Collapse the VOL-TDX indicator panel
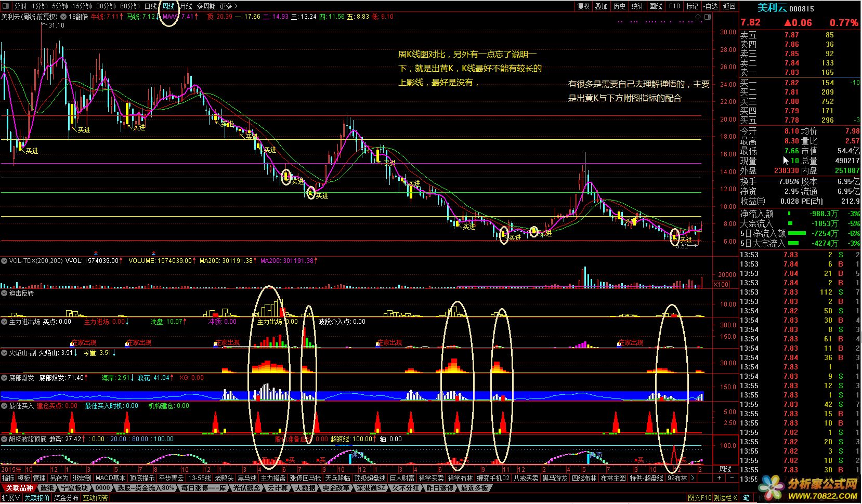 [4, 261]
